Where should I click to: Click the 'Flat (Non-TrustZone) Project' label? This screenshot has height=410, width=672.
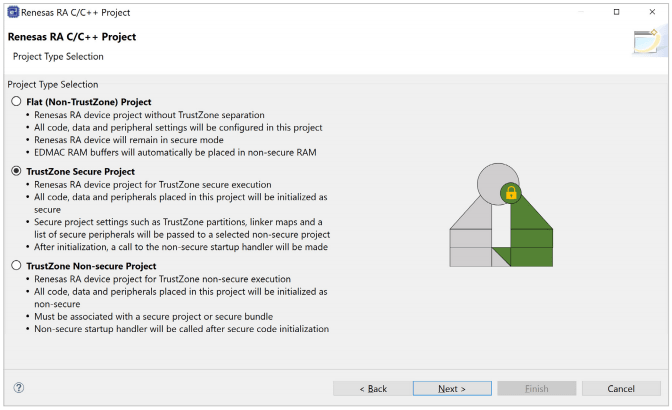tap(89, 102)
